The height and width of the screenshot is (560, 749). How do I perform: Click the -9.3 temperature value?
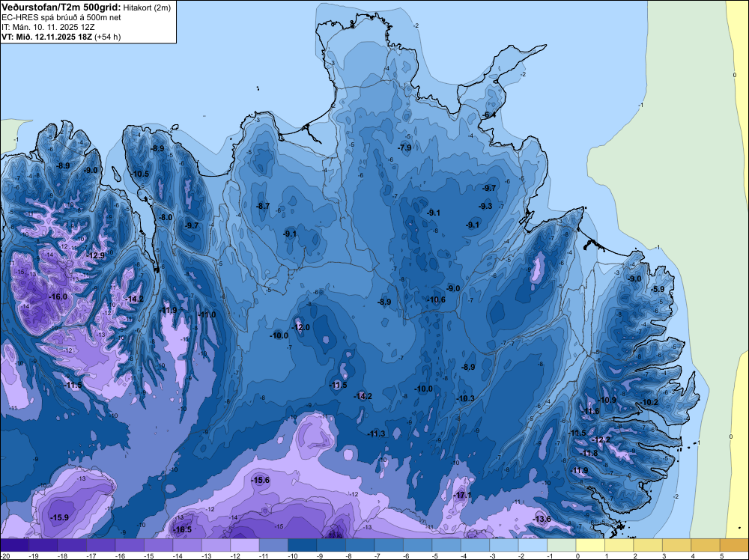[485, 206]
